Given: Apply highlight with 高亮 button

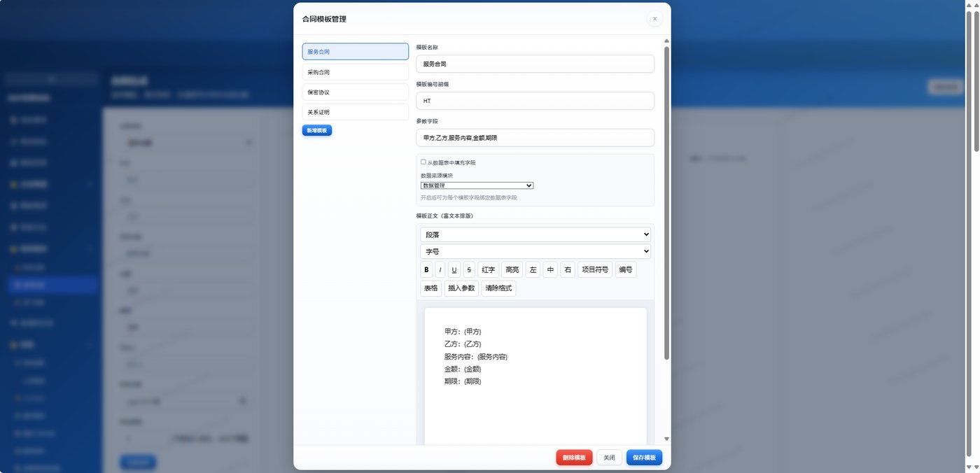Looking at the screenshot, I should [x=512, y=270].
